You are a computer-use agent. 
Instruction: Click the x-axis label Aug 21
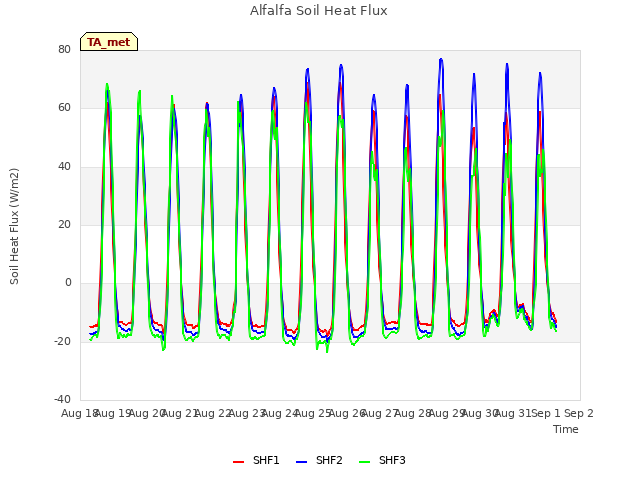[x=179, y=413]
